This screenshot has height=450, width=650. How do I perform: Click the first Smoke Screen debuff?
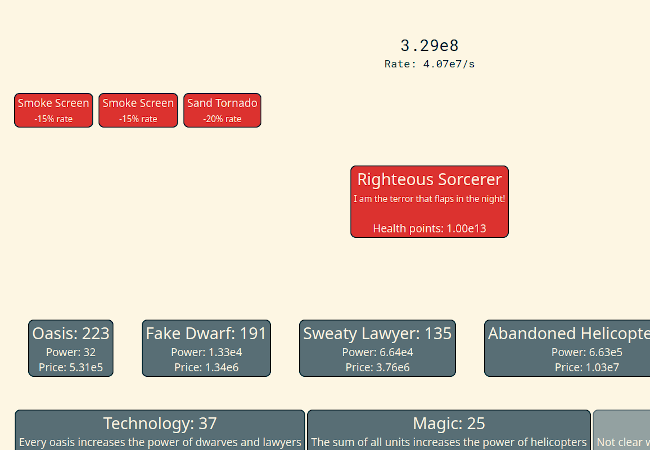[x=53, y=110]
